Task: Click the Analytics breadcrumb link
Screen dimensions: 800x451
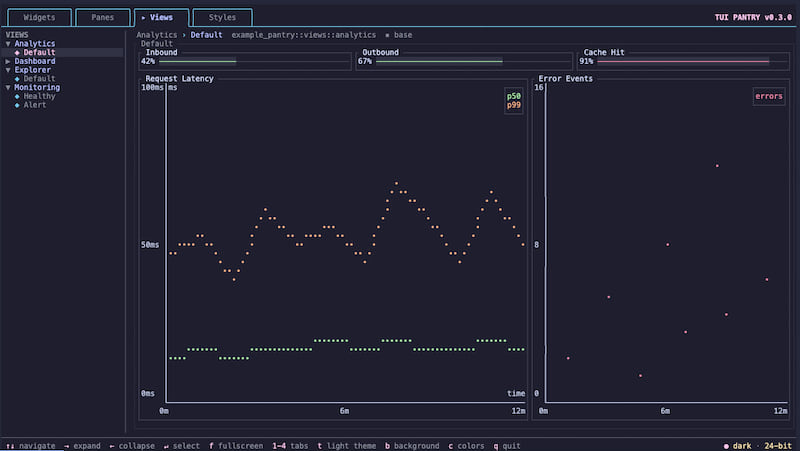Action: 157,35
